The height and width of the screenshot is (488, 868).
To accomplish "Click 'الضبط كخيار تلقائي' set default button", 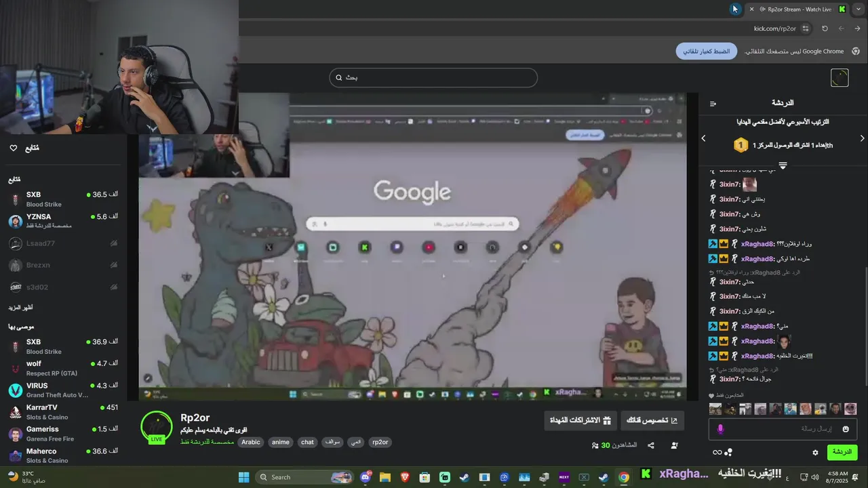I will coord(707,52).
